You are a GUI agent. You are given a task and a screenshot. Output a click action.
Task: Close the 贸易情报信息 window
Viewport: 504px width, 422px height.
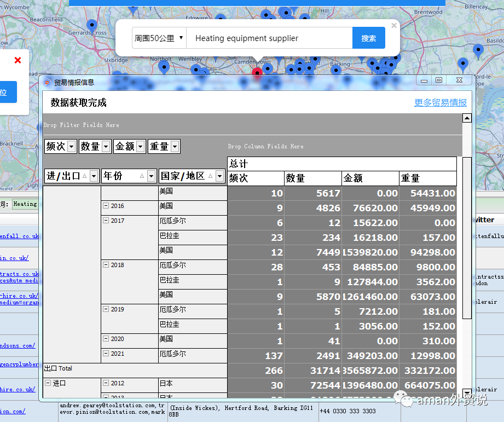[459, 80]
